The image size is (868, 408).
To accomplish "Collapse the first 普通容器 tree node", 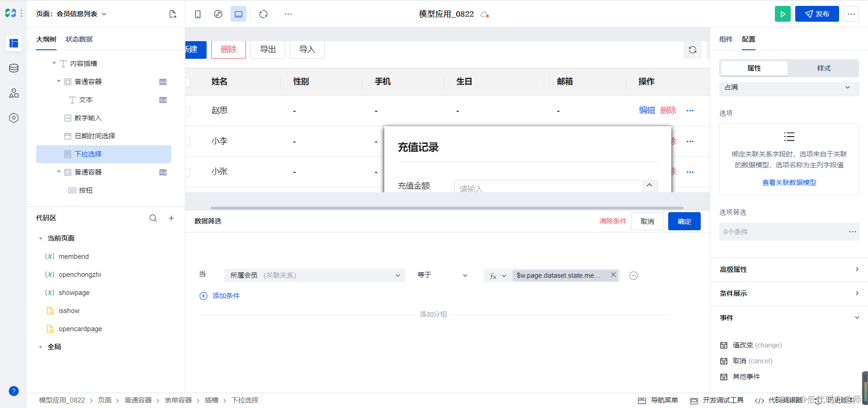I will [x=59, y=81].
